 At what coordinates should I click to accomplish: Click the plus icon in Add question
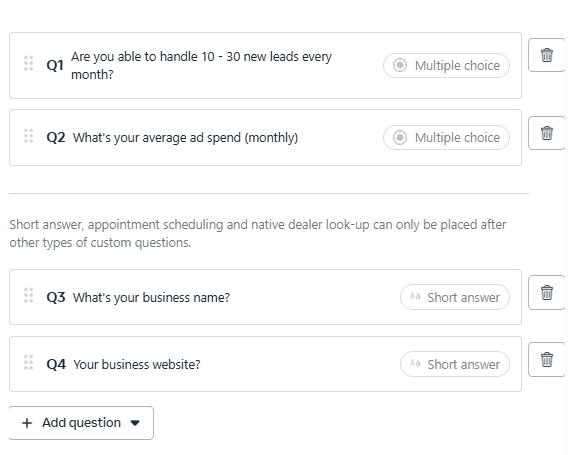27,423
